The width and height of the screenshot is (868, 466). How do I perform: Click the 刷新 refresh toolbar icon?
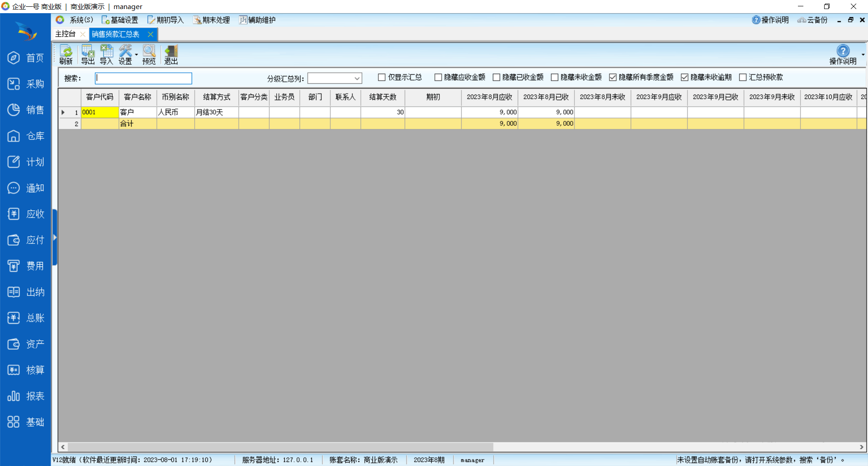point(66,55)
